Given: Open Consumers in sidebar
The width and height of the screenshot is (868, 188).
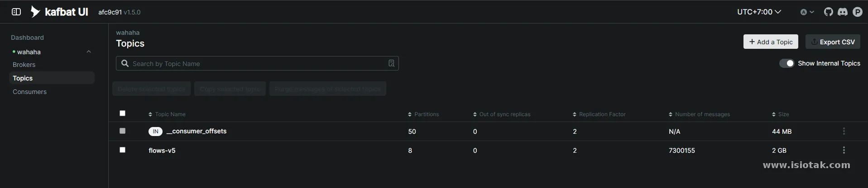Looking at the screenshot, I should pyautogui.click(x=29, y=92).
